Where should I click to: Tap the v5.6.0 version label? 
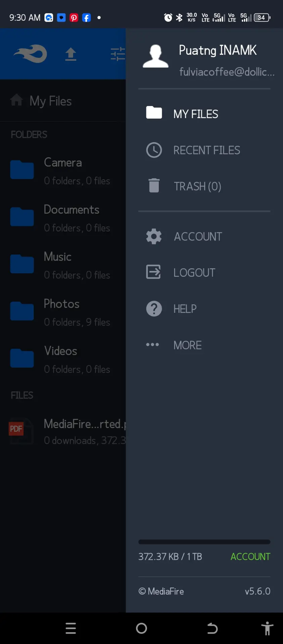point(257,591)
